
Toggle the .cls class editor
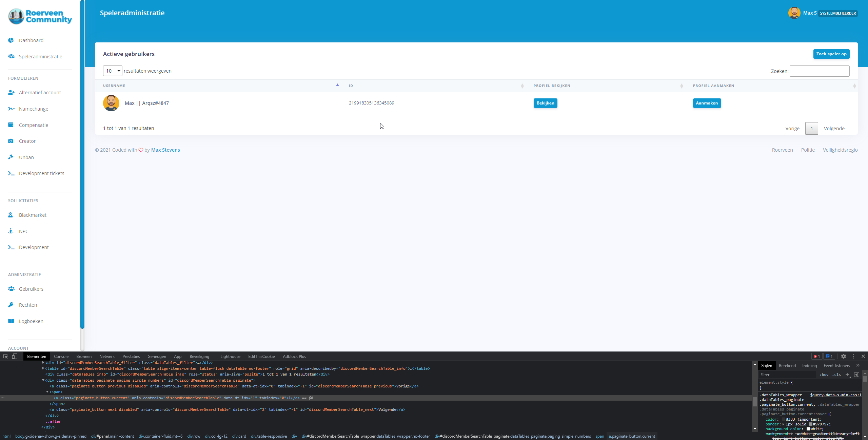[836, 375]
